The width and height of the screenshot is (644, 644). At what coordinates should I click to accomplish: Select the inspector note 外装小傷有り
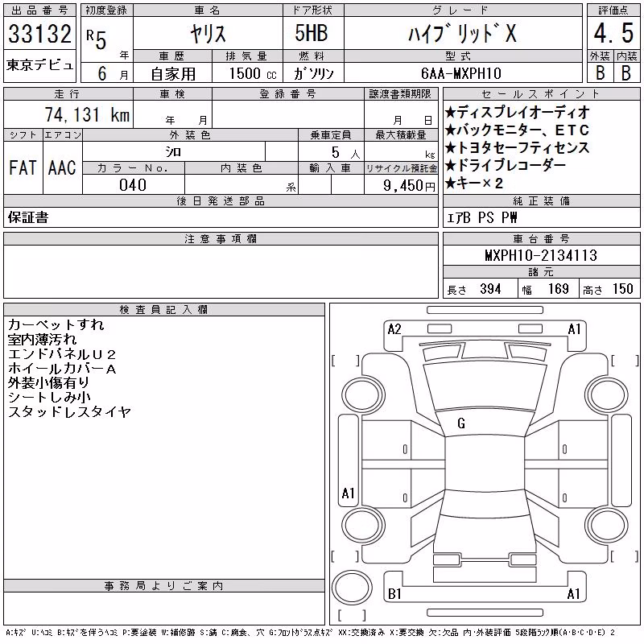click(x=48, y=383)
